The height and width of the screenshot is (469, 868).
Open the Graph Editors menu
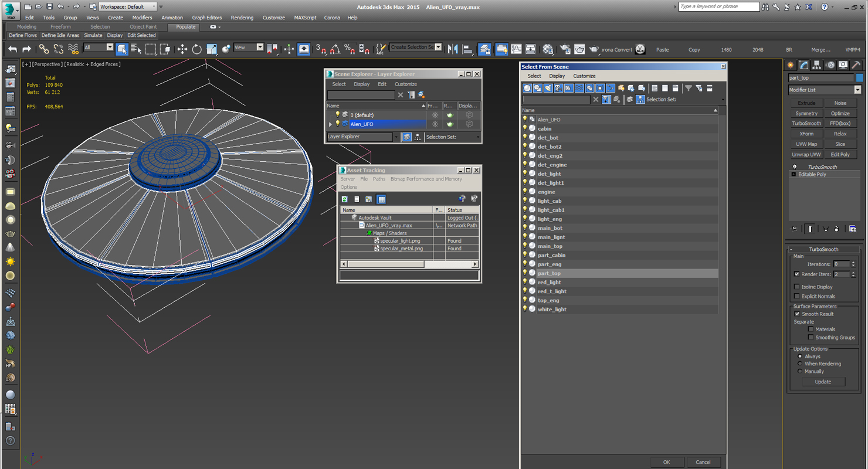206,18
